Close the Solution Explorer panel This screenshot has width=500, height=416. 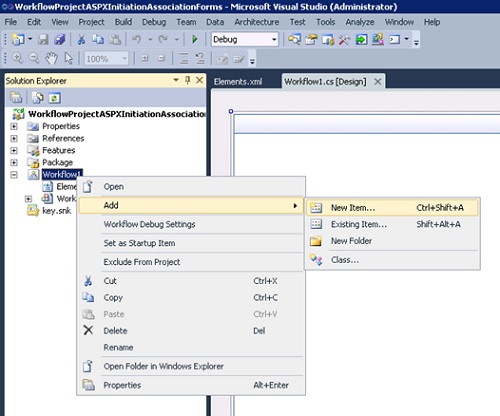click(x=199, y=80)
